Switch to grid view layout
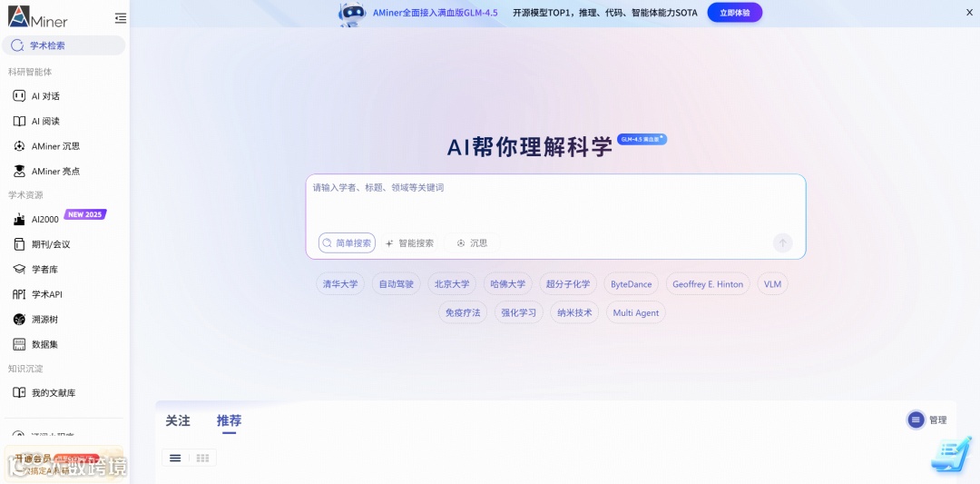Screen dimensions: 980x484 coord(202,458)
